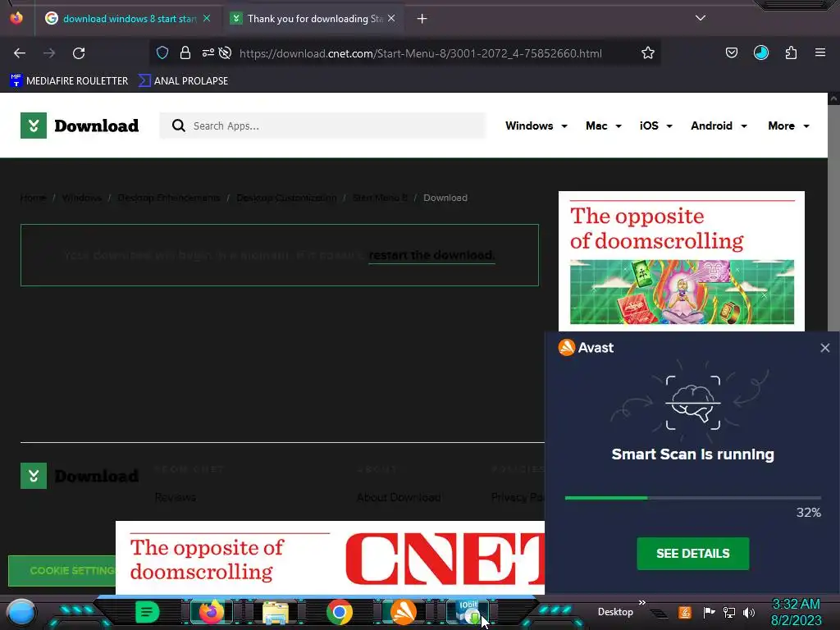Open File Explorer from taskbar

(x=276, y=612)
